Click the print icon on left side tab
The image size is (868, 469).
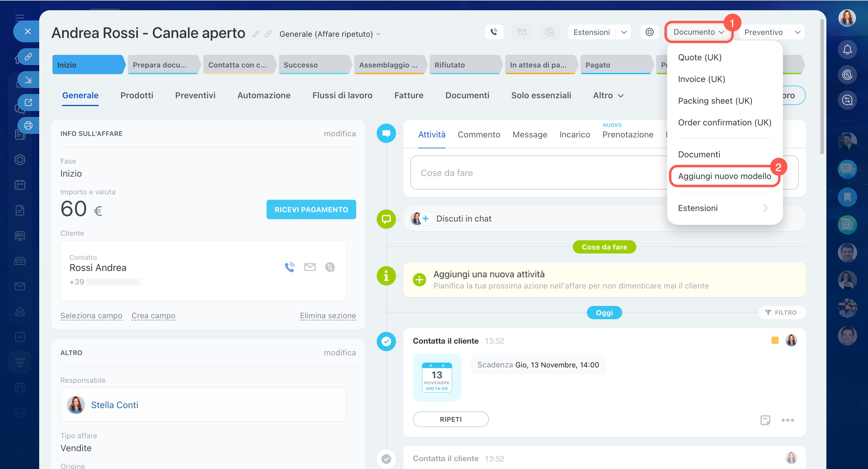point(28,126)
